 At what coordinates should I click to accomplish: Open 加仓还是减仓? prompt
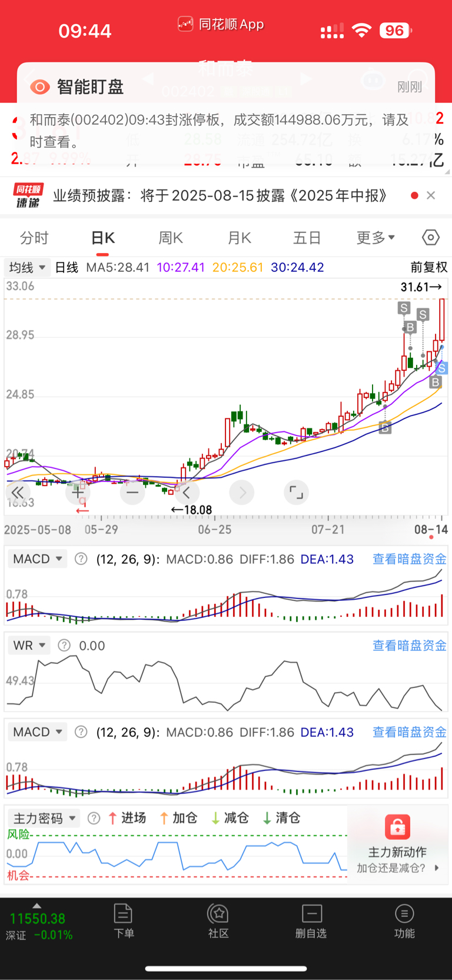point(398,868)
